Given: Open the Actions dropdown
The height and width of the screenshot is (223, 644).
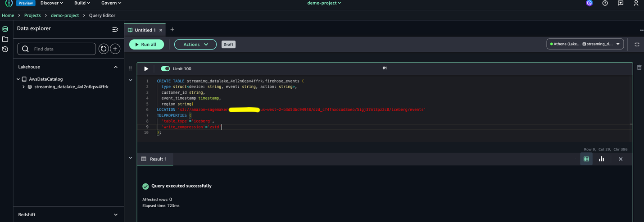Looking at the screenshot, I should click(x=195, y=45).
